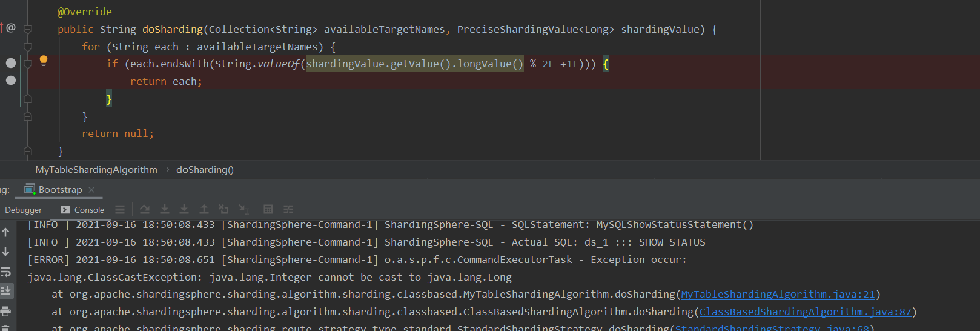Click fold end marker beside yellow closing brace
The width and height of the screenshot is (980, 331).
(x=27, y=99)
